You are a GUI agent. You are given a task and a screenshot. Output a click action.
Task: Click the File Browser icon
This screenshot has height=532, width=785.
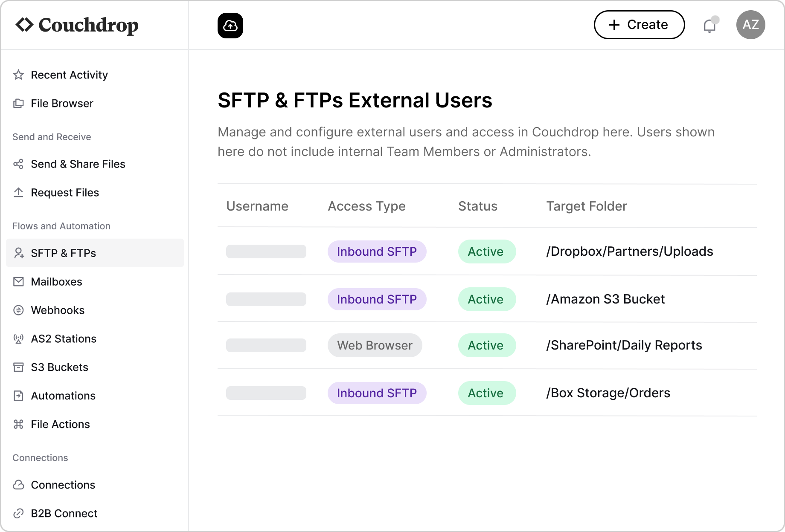point(18,103)
